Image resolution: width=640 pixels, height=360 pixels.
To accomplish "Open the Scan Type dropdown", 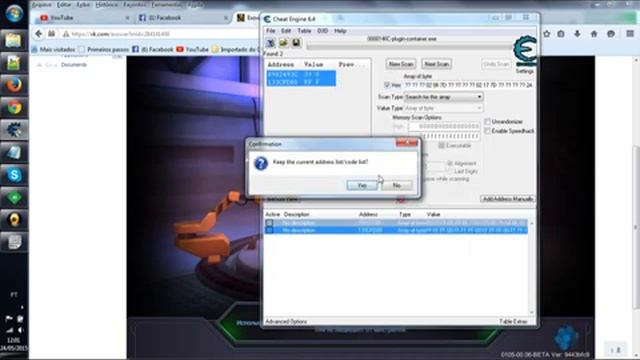I will point(444,97).
